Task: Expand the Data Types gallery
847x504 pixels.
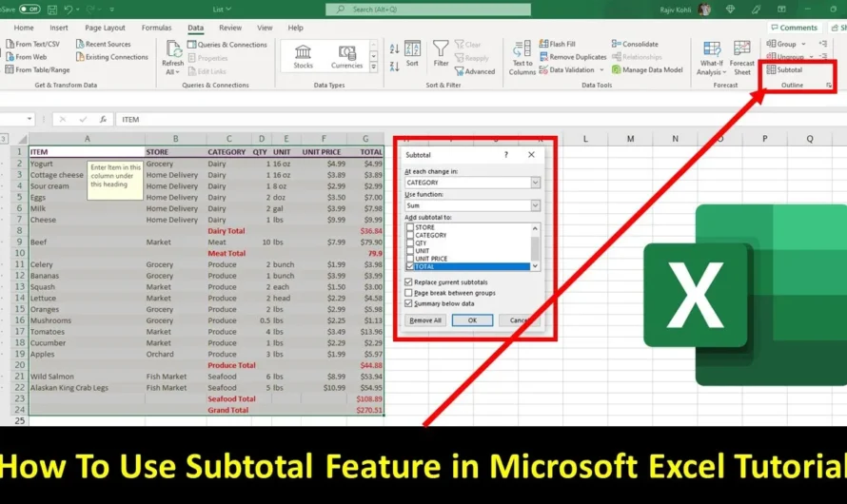Action: click(x=373, y=67)
